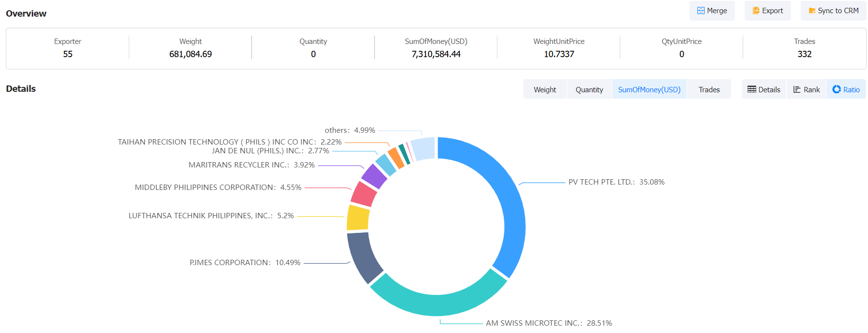Select the SumOfMoney(USD) tab
This screenshot has width=868, height=333.
click(x=649, y=89)
